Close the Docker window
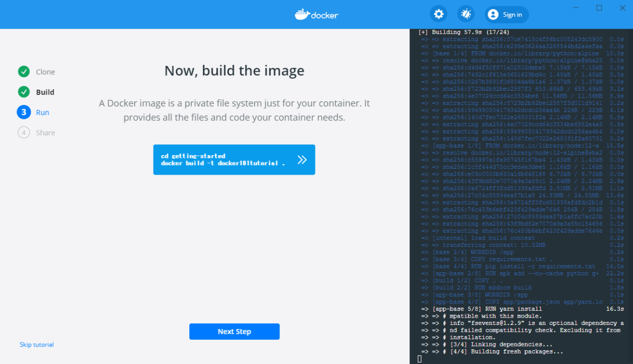 point(622,8)
